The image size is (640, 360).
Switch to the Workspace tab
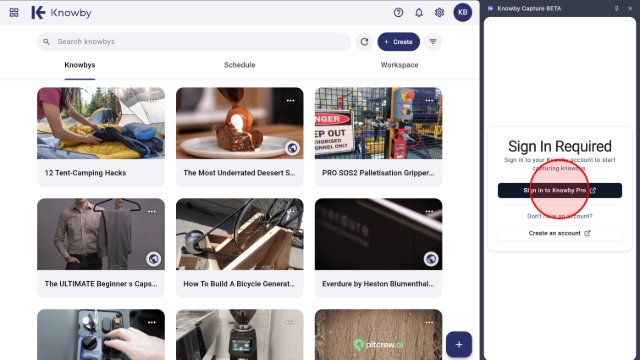399,65
